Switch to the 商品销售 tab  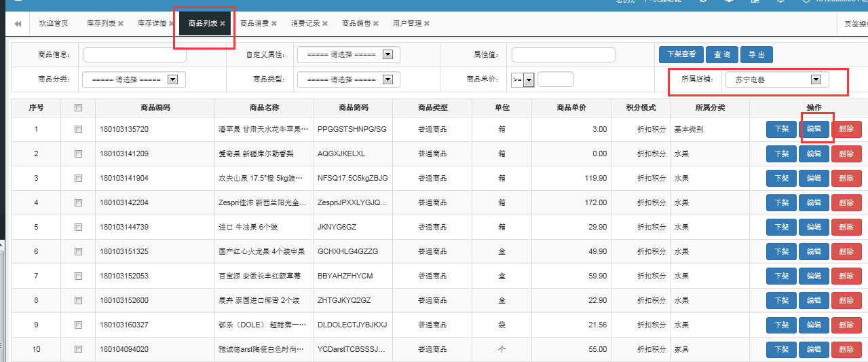click(356, 23)
